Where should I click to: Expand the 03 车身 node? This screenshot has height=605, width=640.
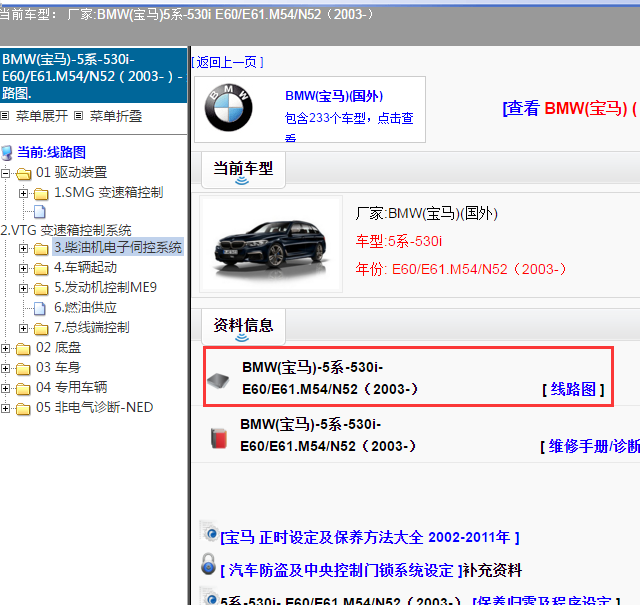[5, 368]
